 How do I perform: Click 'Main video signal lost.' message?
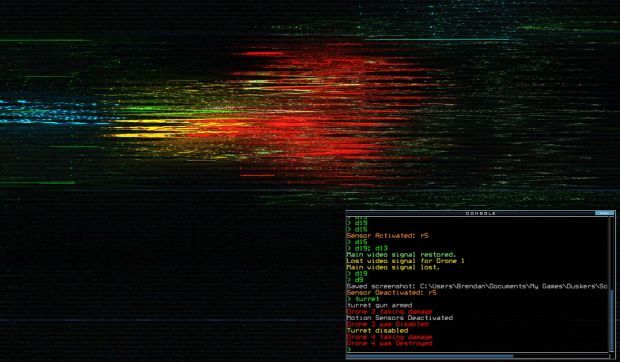pos(393,268)
